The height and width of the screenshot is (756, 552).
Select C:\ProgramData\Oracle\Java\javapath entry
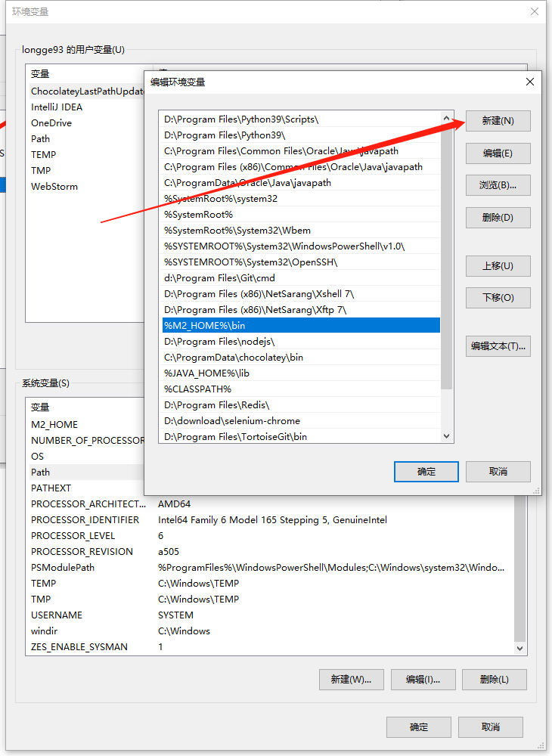pyautogui.click(x=301, y=183)
